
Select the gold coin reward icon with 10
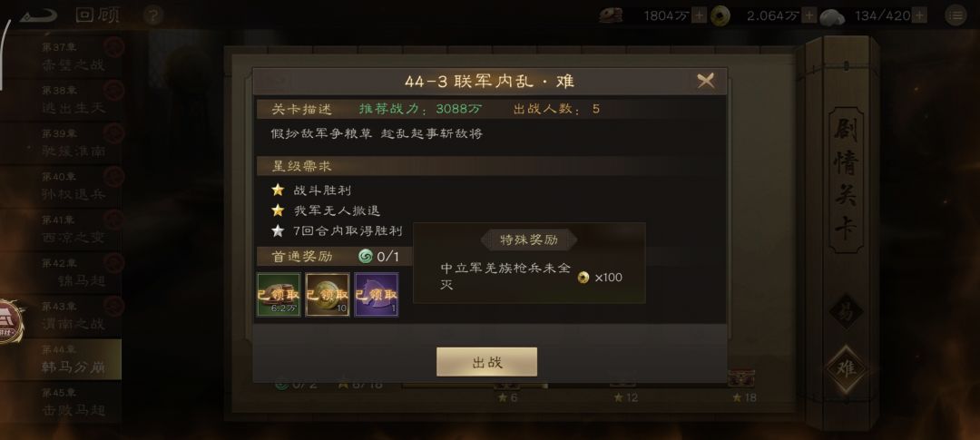click(328, 294)
